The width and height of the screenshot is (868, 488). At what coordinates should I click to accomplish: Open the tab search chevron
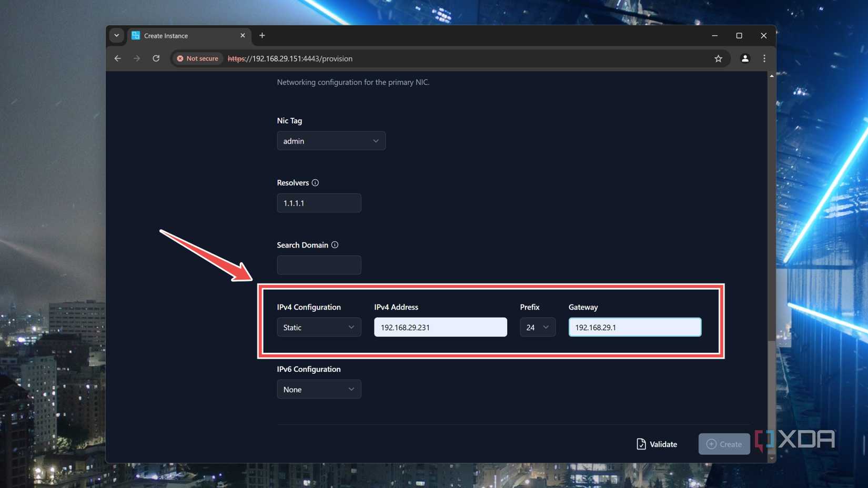[117, 36]
